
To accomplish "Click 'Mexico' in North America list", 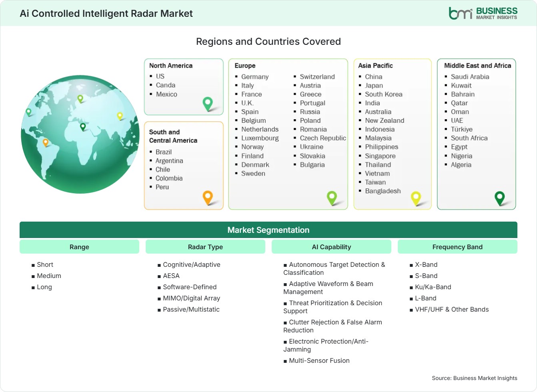I will pos(166,94).
